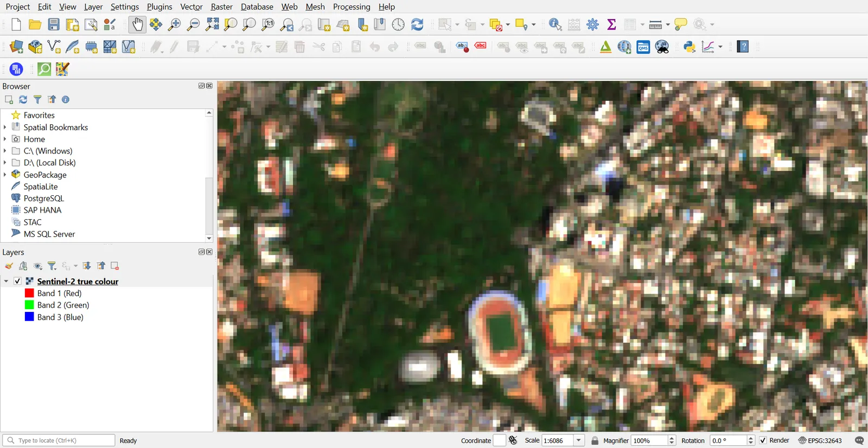This screenshot has width=868, height=448.
Task: Expand the Home browser node
Action: (5, 139)
